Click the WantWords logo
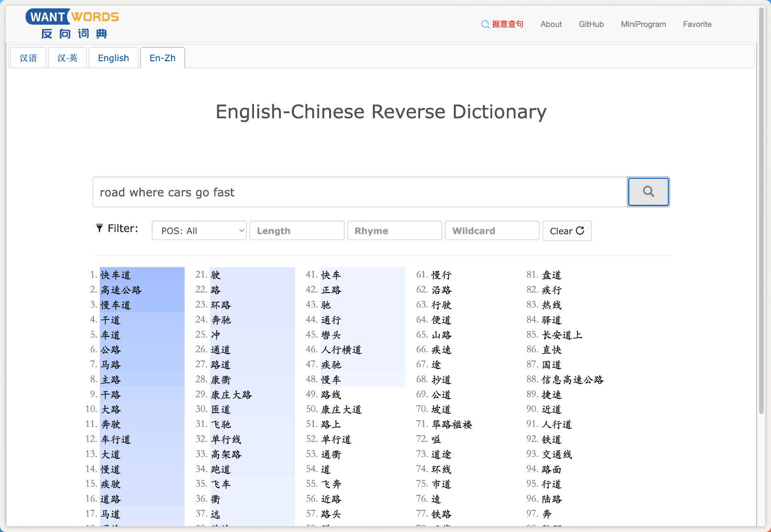Viewport: 771px width, 532px height. tap(72, 24)
